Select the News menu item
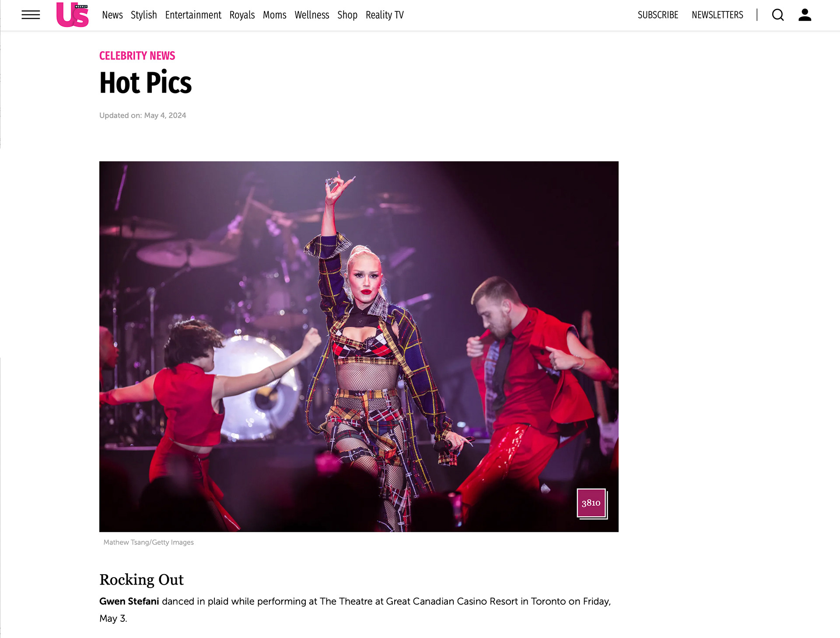This screenshot has width=840, height=638. coord(112,15)
